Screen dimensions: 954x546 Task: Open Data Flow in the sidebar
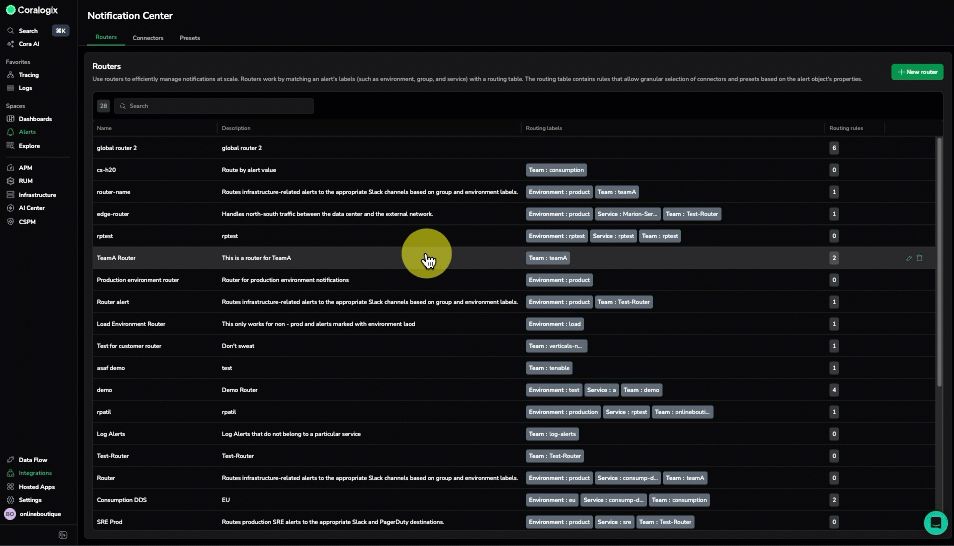tap(33, 460)
